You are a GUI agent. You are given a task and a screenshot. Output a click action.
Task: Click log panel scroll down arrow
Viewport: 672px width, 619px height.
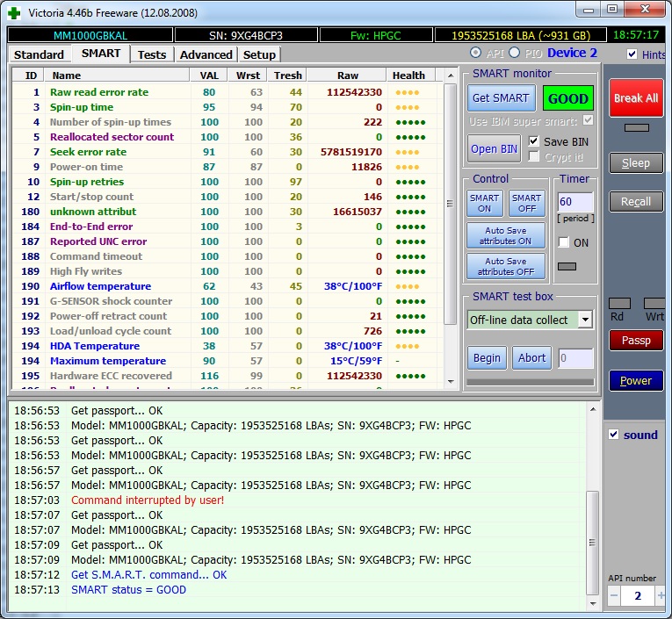coord(593,603)
